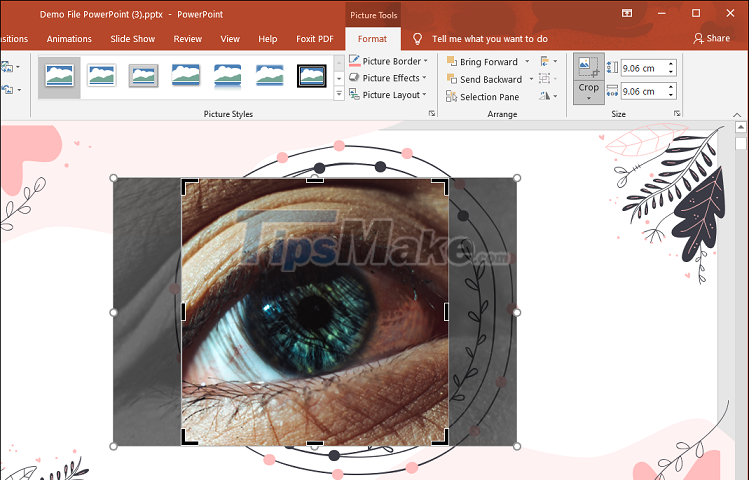Click the Picture Effects icon

[354, 78]
